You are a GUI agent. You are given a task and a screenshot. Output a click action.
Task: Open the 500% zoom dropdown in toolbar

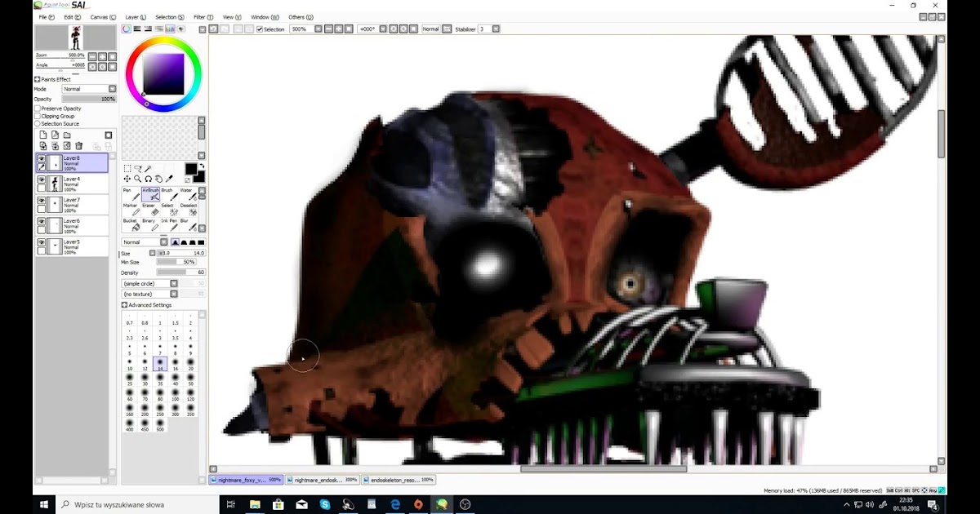click(318, 29)
